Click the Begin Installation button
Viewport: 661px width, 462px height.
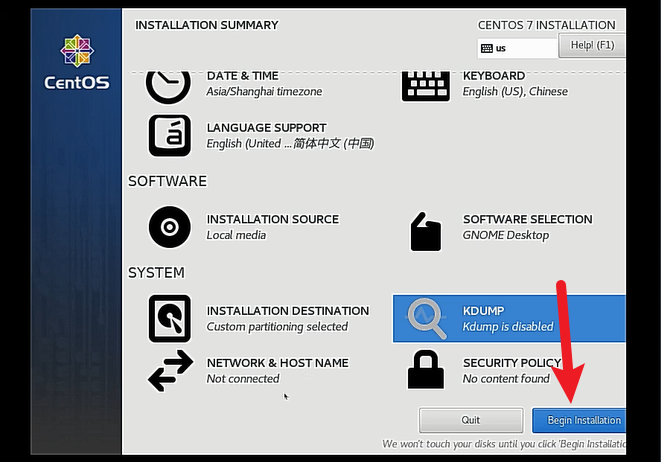point(579,420)
